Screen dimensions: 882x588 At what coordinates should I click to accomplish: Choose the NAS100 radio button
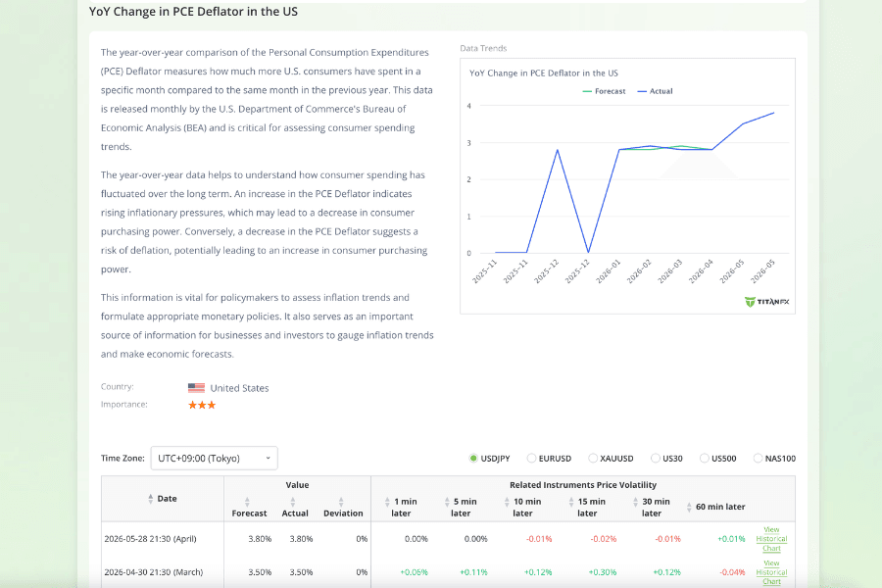758,459
